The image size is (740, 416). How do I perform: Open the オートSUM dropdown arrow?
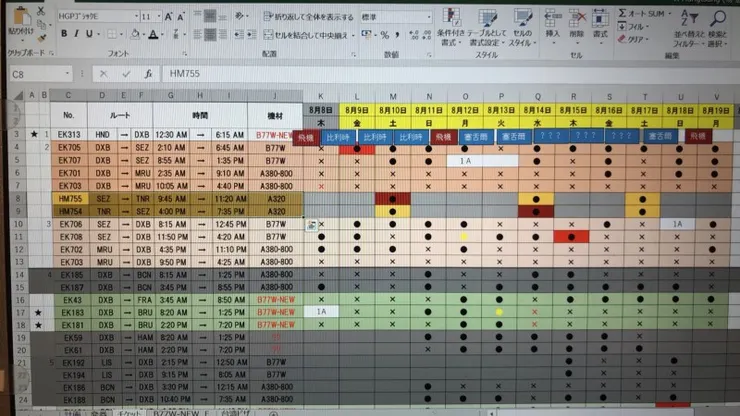click(x=670, y=14)
